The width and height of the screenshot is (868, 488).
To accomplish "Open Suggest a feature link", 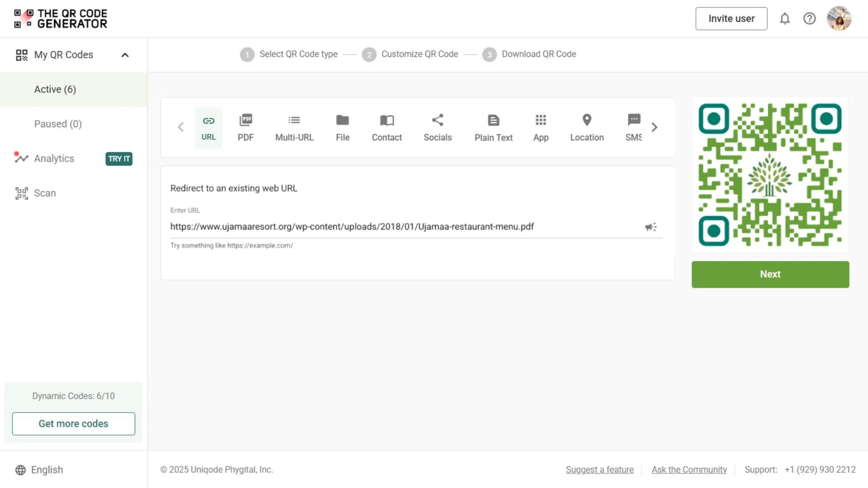I will pos(599,470).
